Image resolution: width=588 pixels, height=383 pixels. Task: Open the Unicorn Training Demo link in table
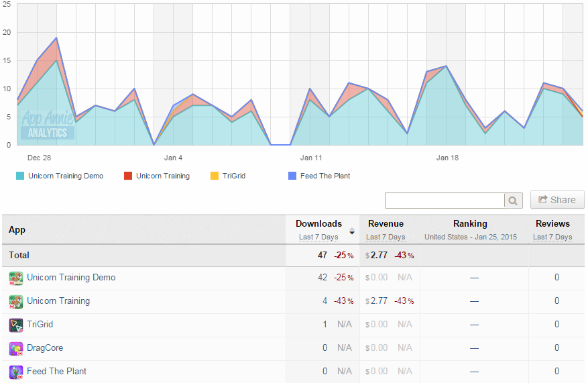71,278
